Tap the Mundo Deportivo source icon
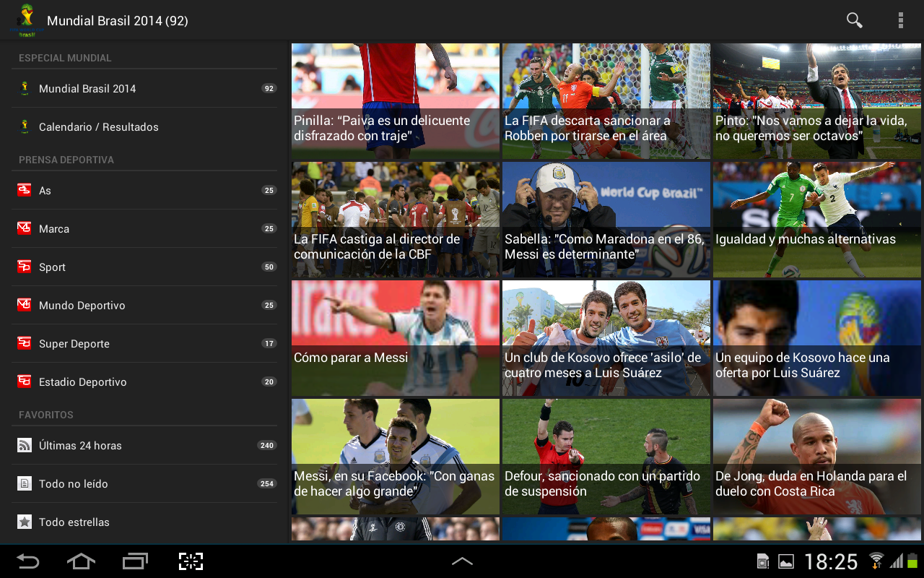924x578 pixels. tap(25, 305)
